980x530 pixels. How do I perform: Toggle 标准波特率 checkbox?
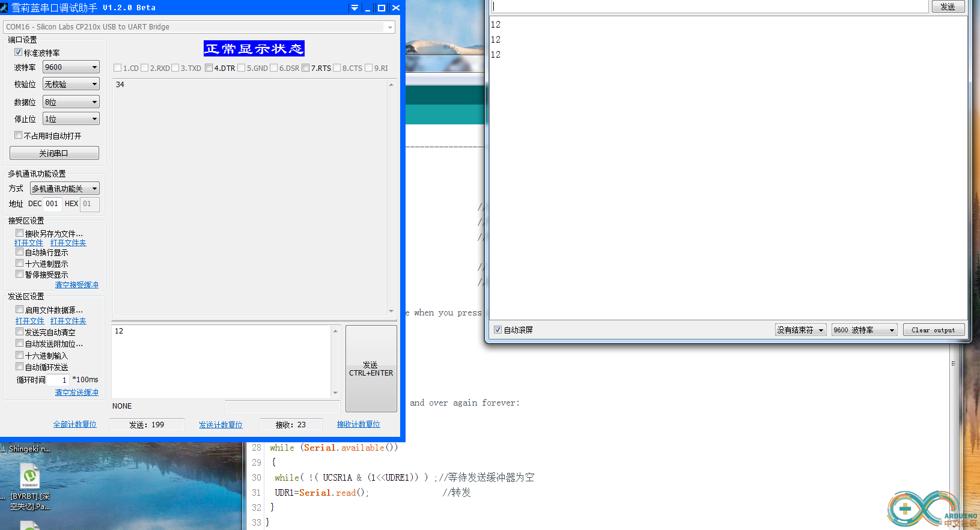point(18,52)
